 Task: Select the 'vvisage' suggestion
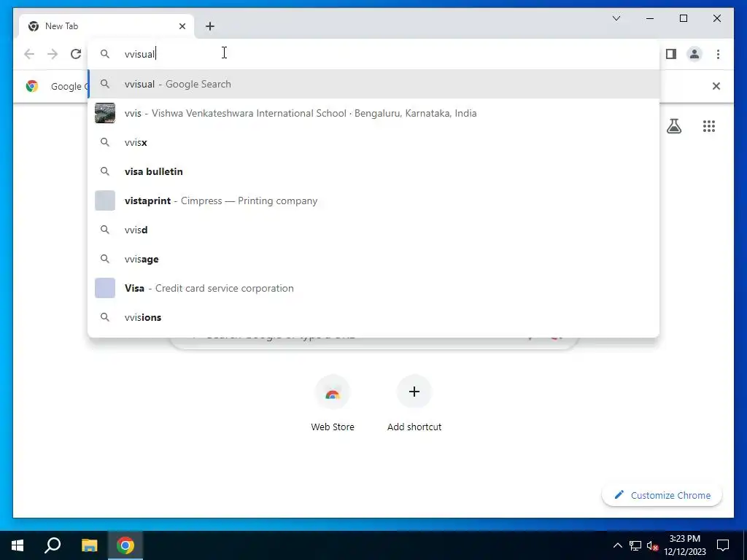coord(373,259)
